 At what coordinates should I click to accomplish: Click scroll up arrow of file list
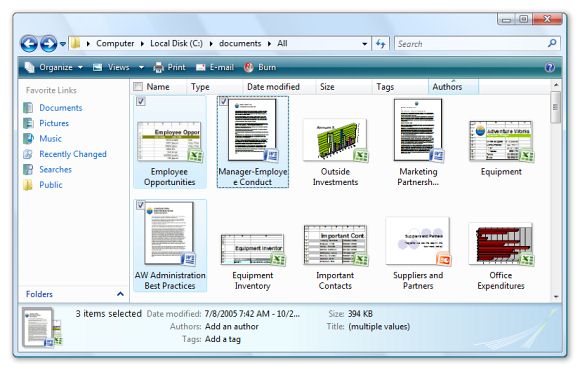pyautogui.click(x=556, y=85)
